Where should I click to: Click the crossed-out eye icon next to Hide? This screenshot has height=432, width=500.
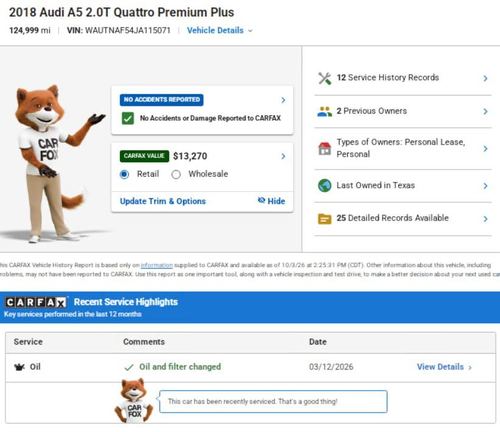pos(261,200)
